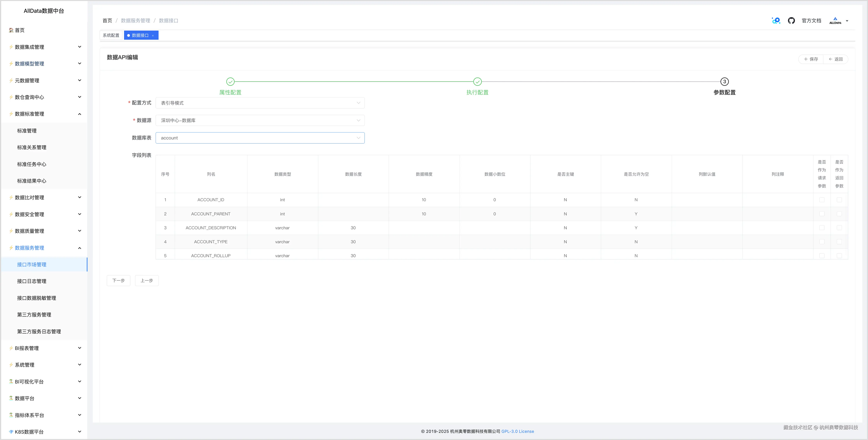Click the home icon in the sidebar

pyautogui.click(x=11, y=30)
